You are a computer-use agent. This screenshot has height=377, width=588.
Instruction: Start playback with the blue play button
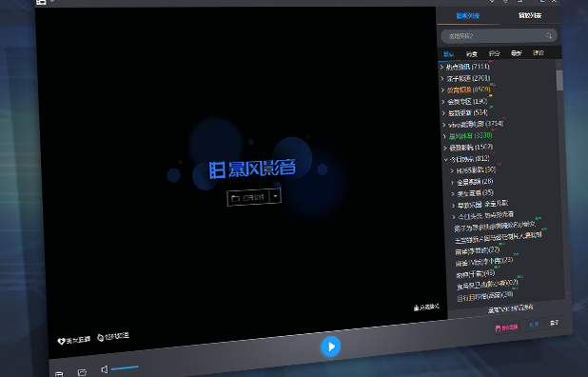click(331, 347)
